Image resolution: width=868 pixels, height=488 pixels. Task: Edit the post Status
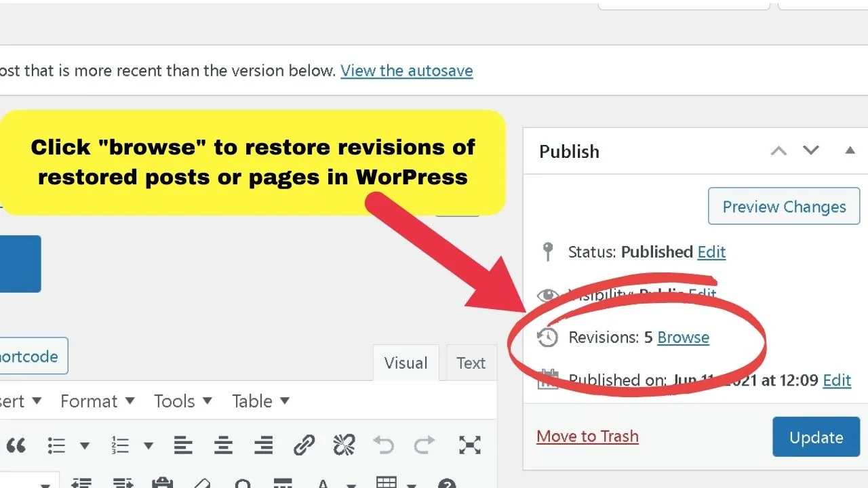(711, 252)
